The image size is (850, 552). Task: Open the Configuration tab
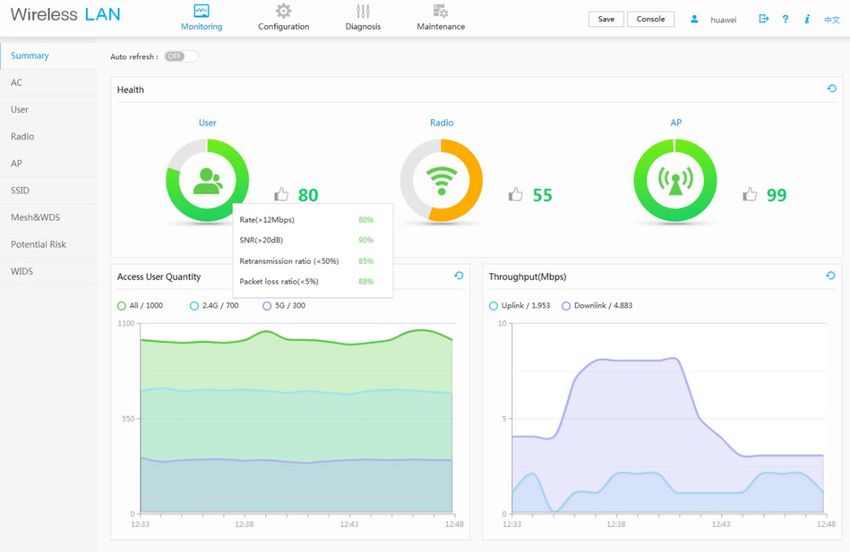point(284,17)
